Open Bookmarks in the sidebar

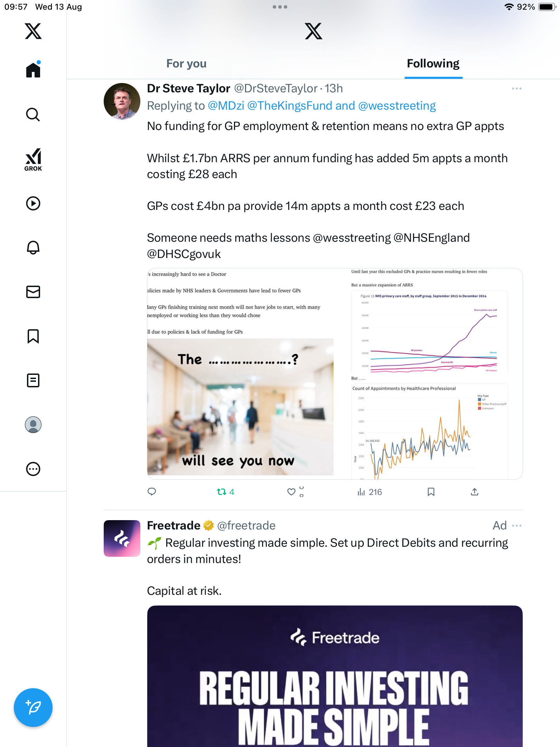coord(33,336)
